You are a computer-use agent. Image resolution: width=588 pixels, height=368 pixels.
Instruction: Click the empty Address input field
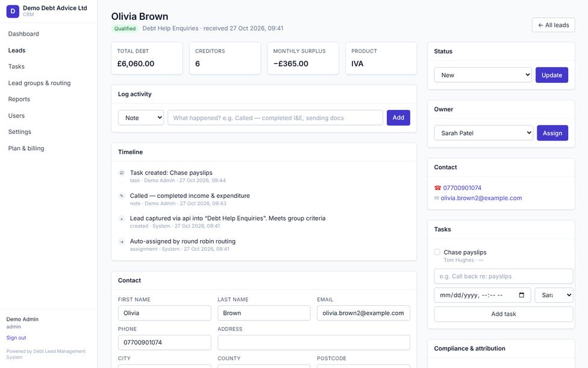click(x=313, y=342)
